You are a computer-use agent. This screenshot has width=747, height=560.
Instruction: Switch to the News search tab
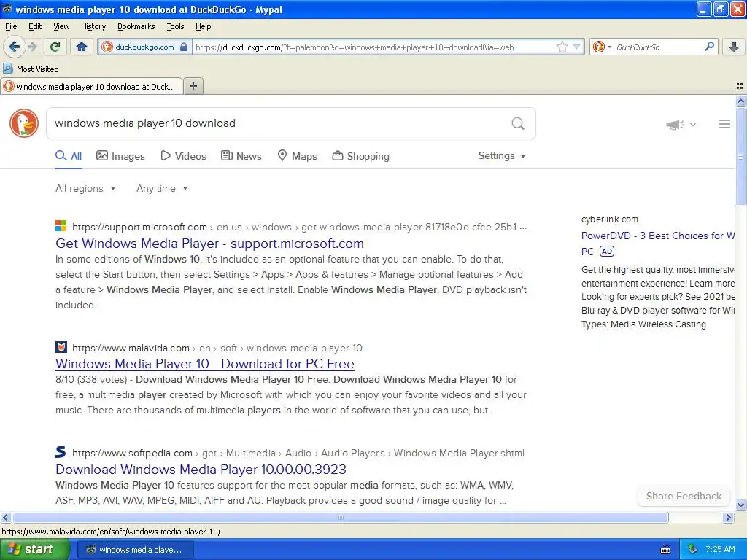coord(241,156)
